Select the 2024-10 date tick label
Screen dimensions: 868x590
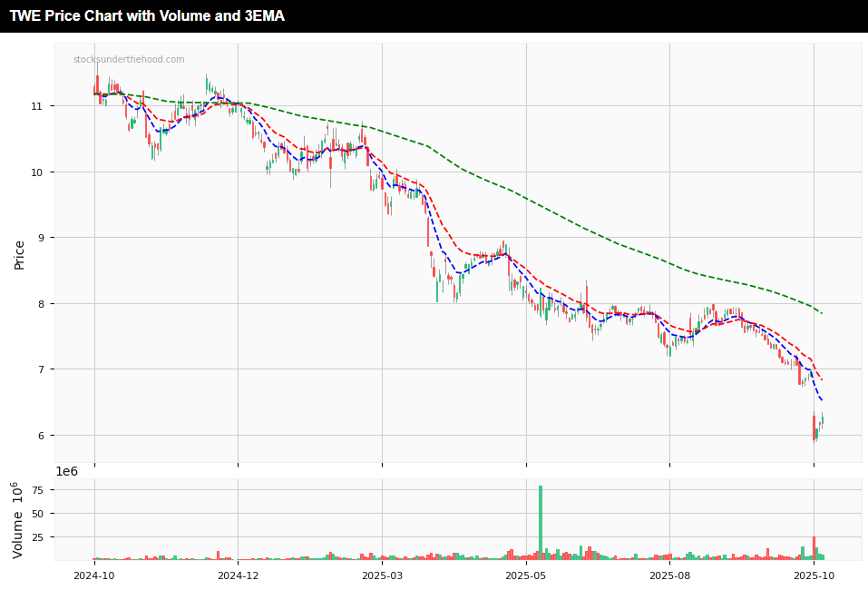pos(94,575)
